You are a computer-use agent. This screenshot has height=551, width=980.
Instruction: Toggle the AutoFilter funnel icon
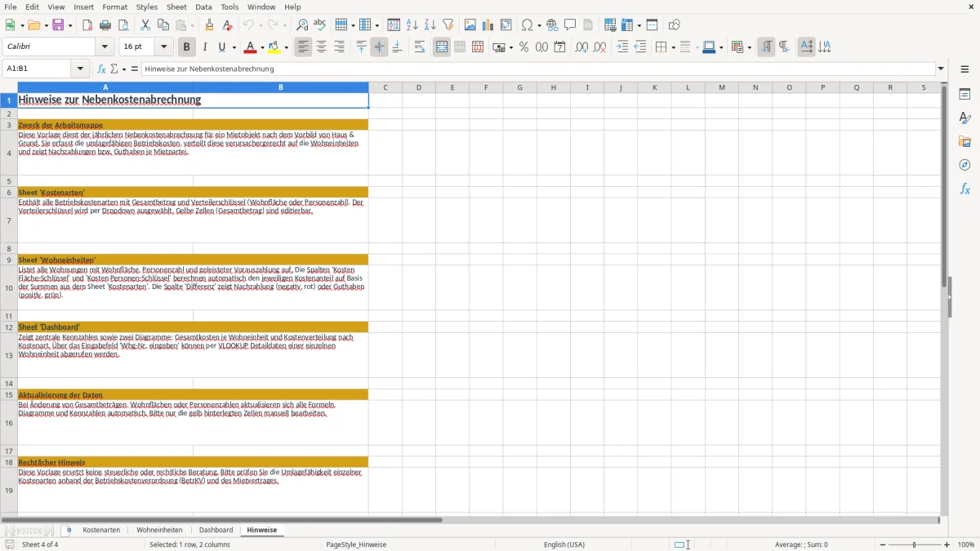pos(448,25)
